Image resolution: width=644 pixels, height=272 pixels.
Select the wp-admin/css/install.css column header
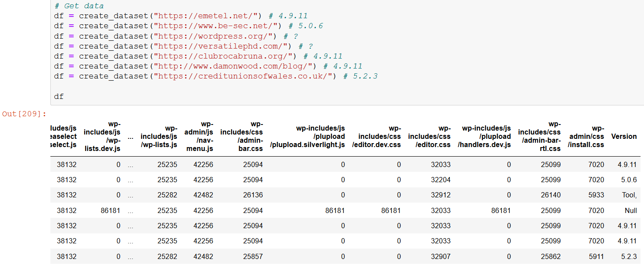coord(586,136)
